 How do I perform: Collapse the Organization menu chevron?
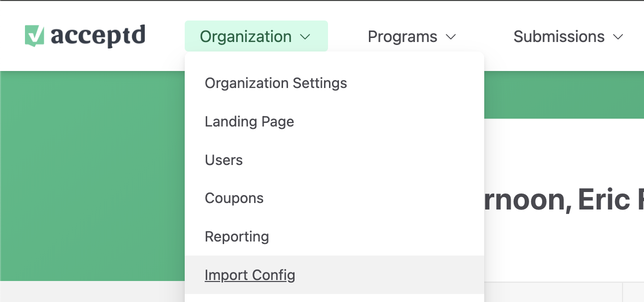(x=306, y=36)
